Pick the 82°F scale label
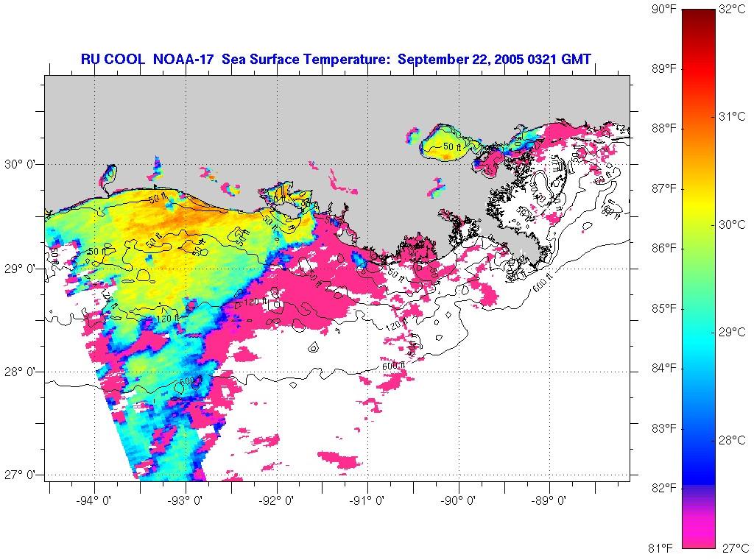This screenshot has height=560, width=754. pos(664,488)
